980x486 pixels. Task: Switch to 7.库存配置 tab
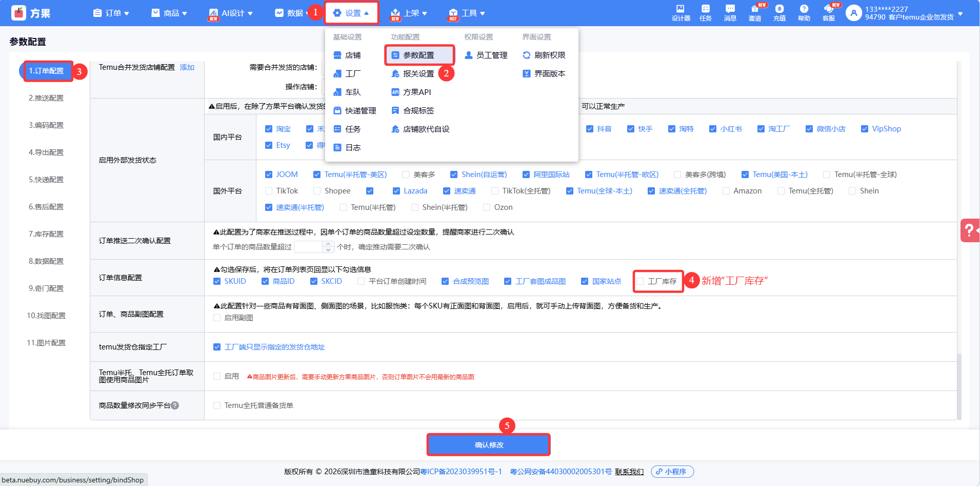click(x=46, y=234)
